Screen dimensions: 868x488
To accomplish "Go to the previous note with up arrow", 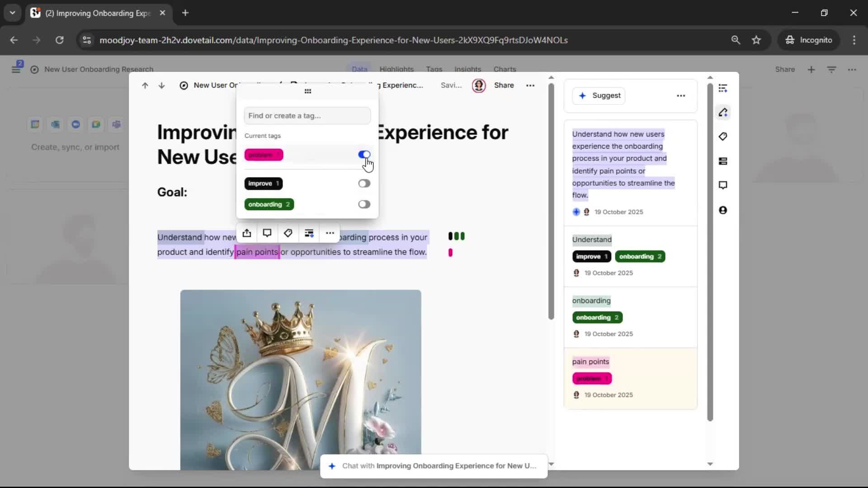I will 145,85.
